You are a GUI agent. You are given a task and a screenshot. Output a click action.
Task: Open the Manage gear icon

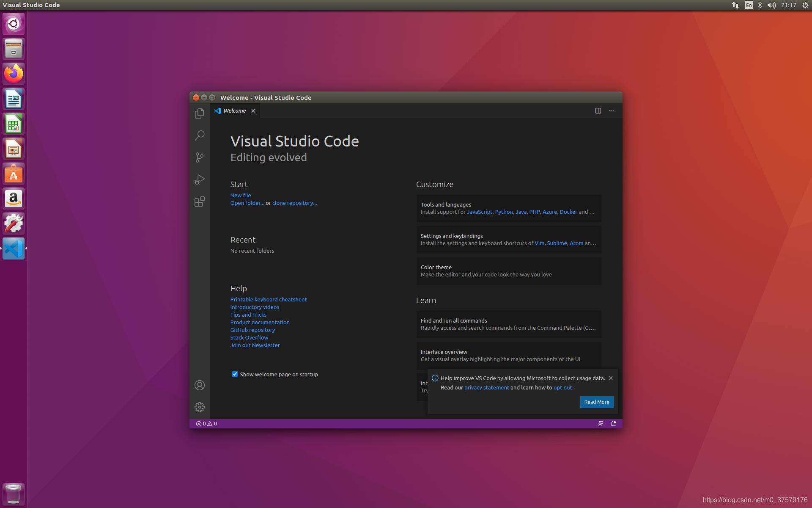click(x=200, y=407)
